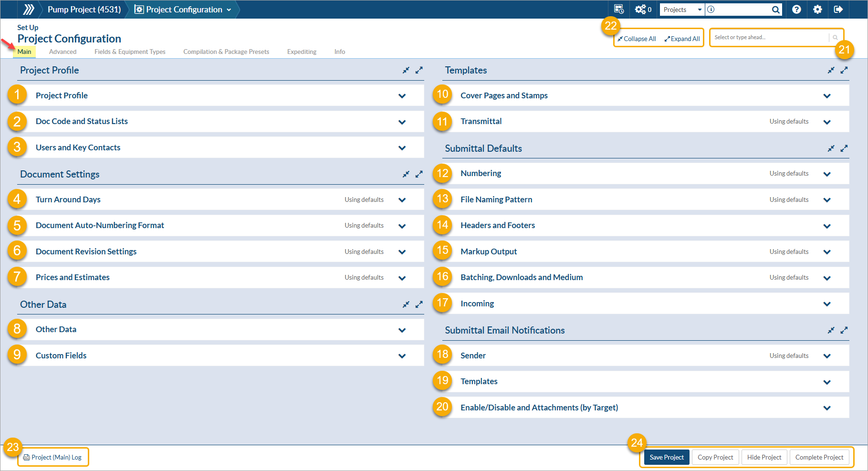
Task: Click the help question mark icon
Action: coord(796,10)
